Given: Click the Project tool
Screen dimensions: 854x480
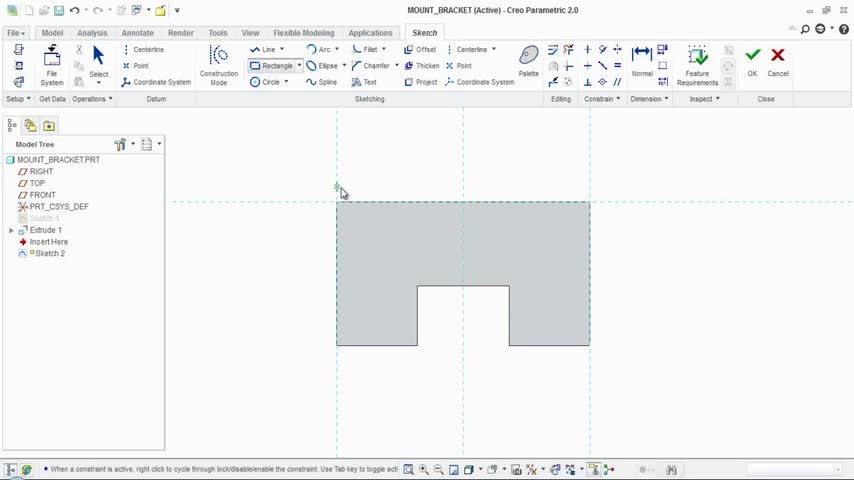Looking at the screenshot, I should pyautogui.click(x=420, y=82).
